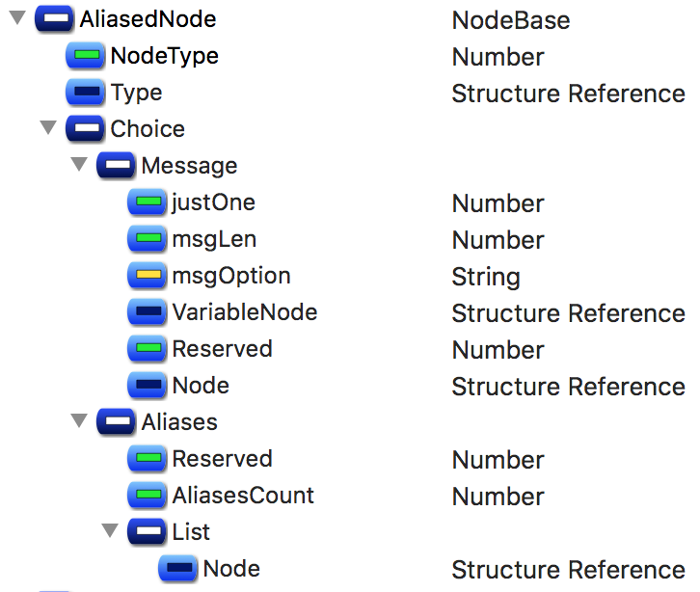The width and height of the screenshot is (700, 592).
Task: Click the VariableNode structure reference icon
Action: [147, 313]
